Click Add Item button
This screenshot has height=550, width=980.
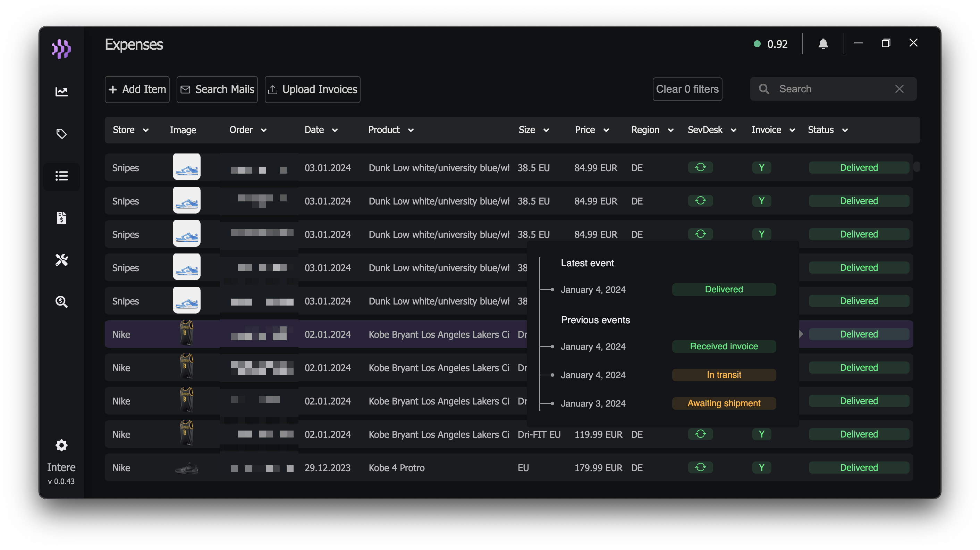click(137, 90)
